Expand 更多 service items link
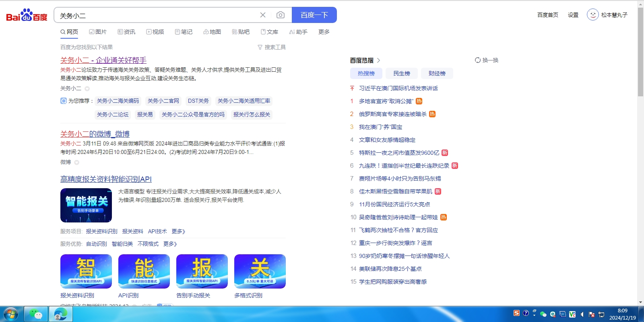The height and width of the screenshot is (322, 644). click(178, 231)
